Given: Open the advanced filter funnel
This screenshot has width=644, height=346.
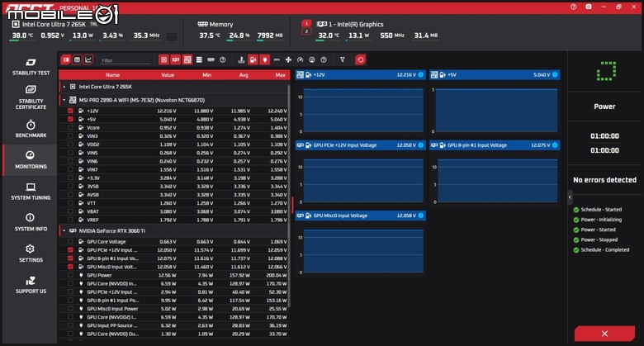Looking at the screenshot, I should (342, 60).
